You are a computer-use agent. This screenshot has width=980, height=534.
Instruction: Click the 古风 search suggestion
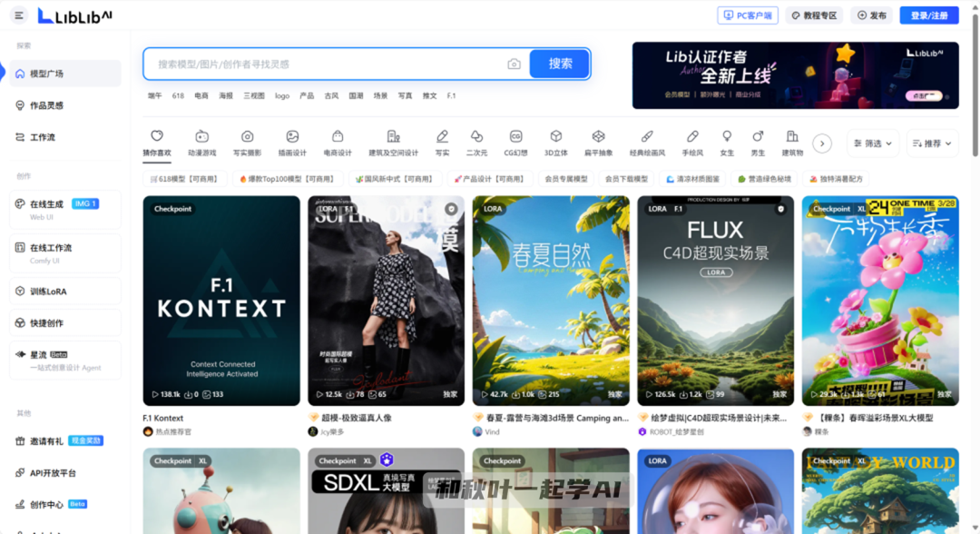coord(331,95)
